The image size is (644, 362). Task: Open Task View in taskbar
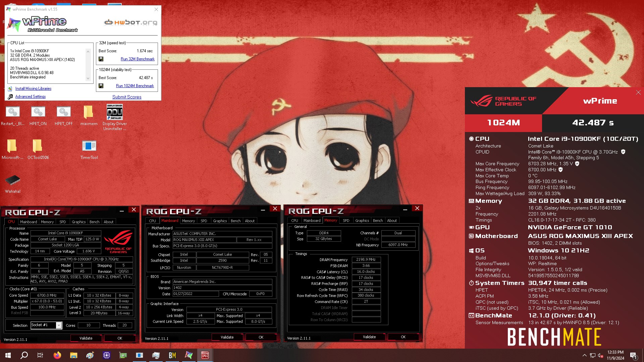pyautogui.click(x=40, y=355)
